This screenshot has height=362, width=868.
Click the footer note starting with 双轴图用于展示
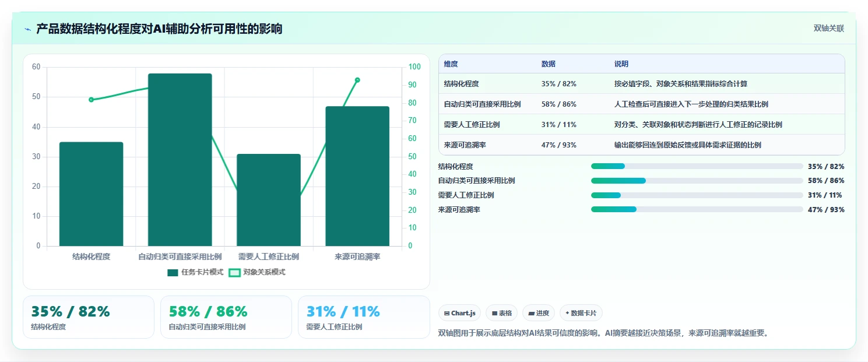(605, 333)
